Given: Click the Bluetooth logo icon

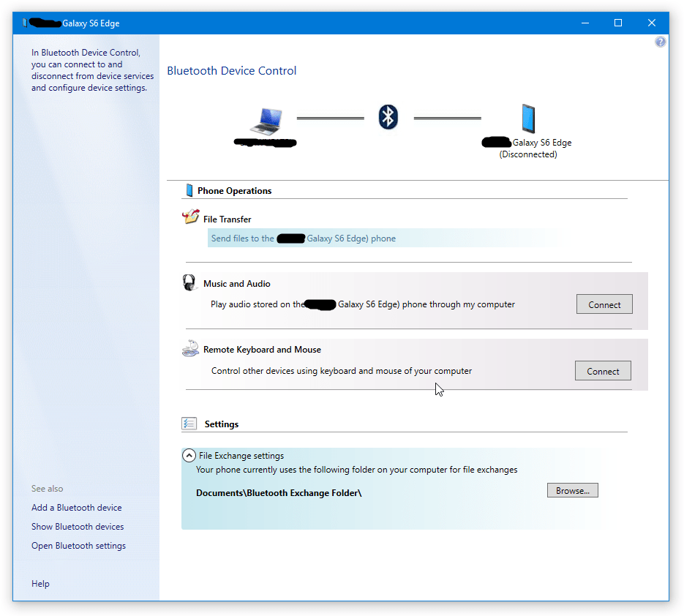Looking at the screenshot, I should point(388,117).
